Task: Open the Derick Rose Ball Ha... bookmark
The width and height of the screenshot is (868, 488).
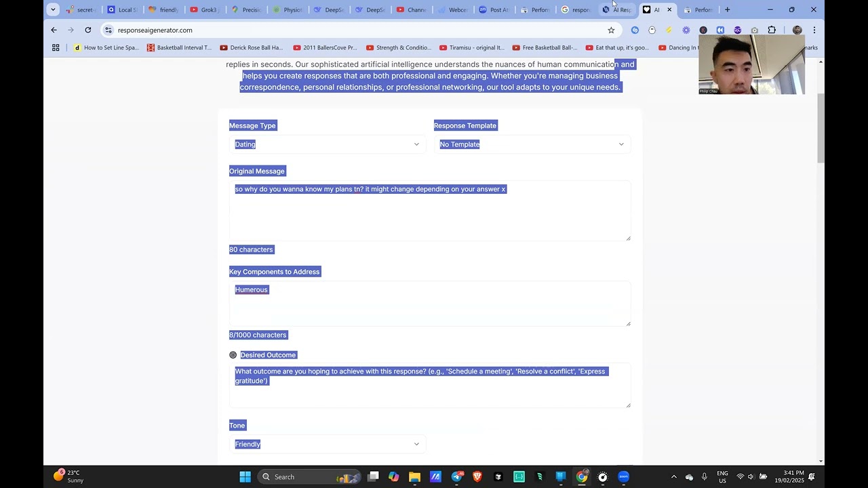Action: tap(251, 47)
